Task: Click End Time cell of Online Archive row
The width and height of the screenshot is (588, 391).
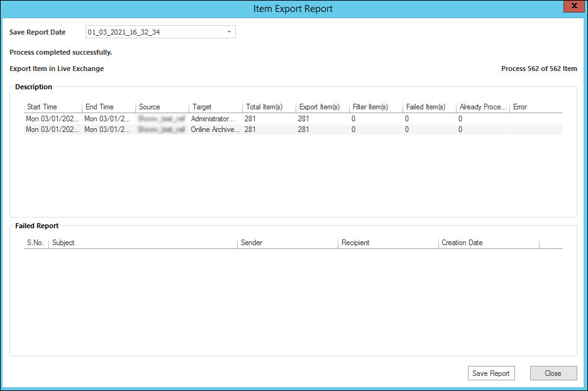Action: point(108,129)
